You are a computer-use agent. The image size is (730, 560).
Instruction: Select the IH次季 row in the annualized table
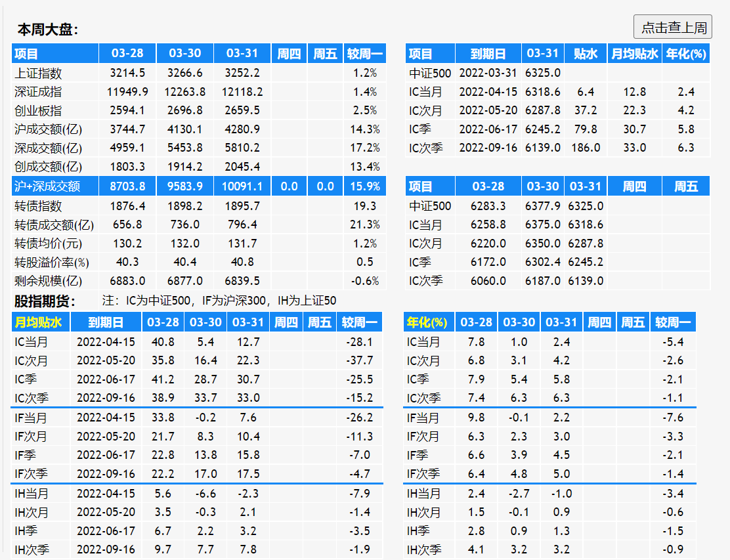pyautogui.click(x=550, y=549)
